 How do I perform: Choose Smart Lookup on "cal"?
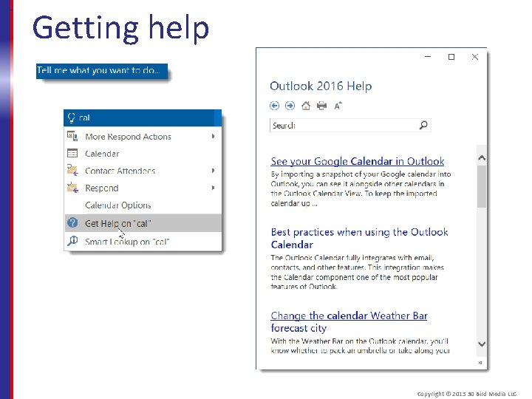(143, 241)
